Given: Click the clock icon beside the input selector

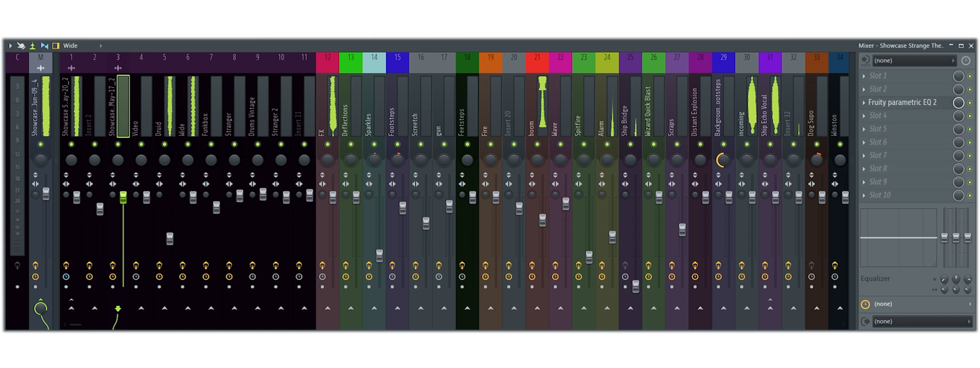Looking at the screenshot, I should coord(966,61).
